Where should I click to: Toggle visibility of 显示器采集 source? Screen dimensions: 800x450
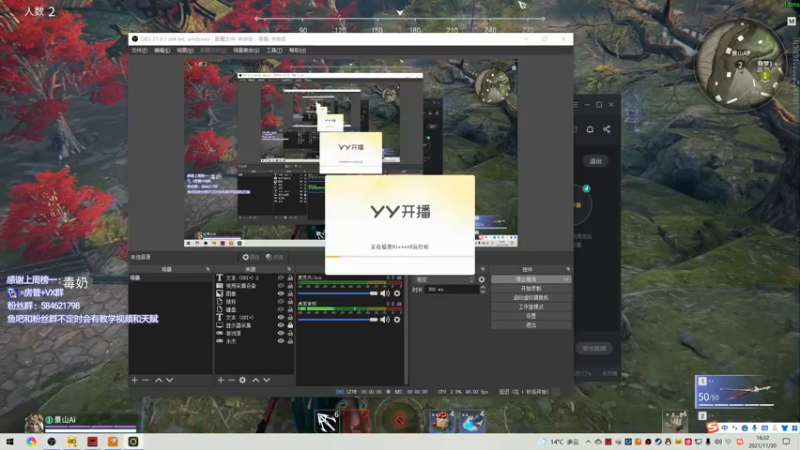pos(281,325)
